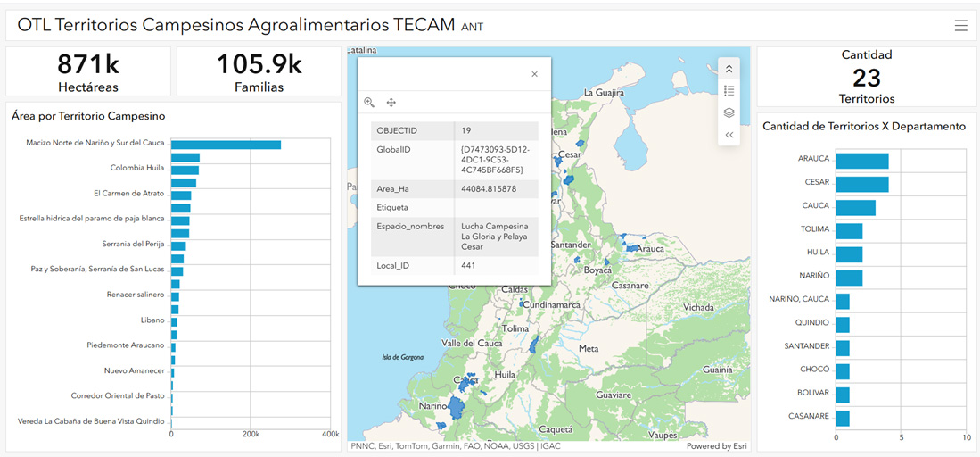
Task: Click the Area_Ha value in popup table
Action: click(489, 188)
